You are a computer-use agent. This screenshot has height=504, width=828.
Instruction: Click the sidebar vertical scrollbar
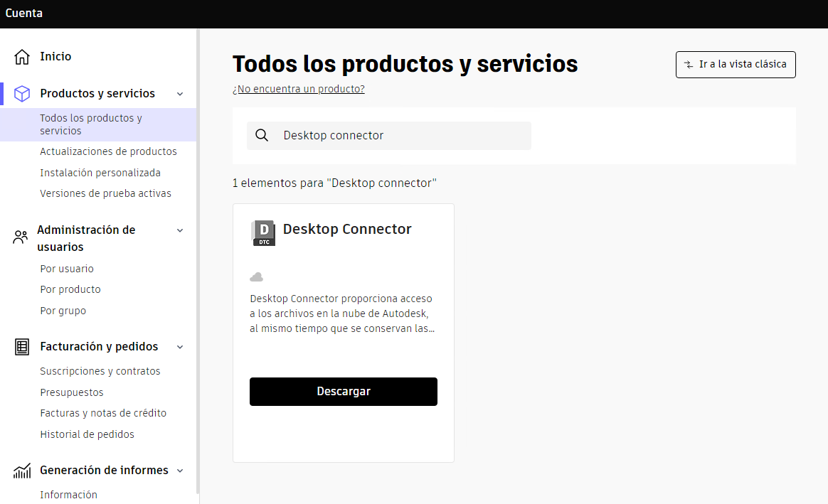coord(198,261)
